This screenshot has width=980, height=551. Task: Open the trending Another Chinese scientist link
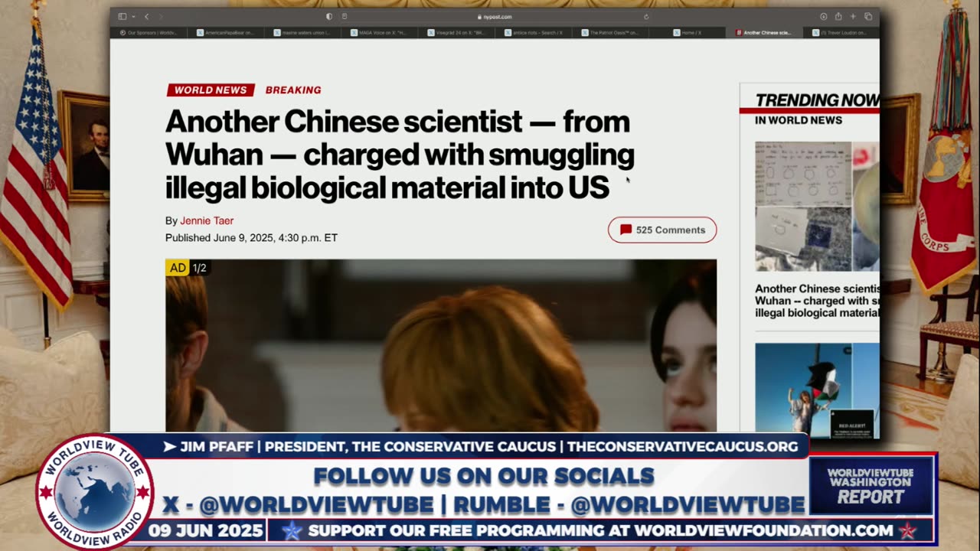pos(816,301)
